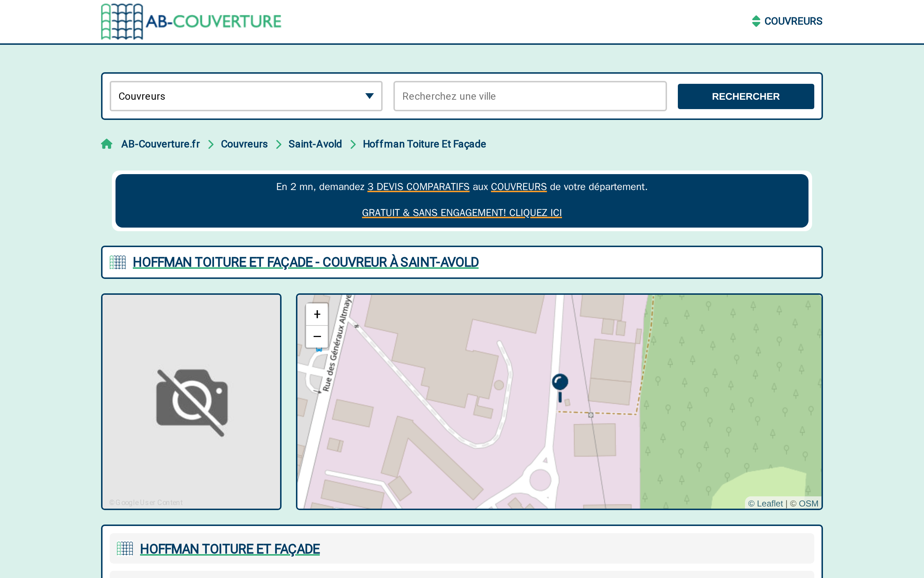Click the '3 DEVIS COMPARATIFS' link

418,187
